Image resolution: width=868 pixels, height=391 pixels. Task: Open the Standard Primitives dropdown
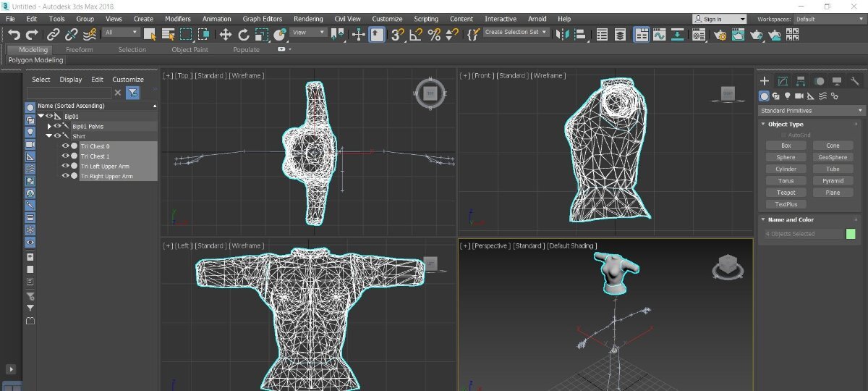coord(811,111)
